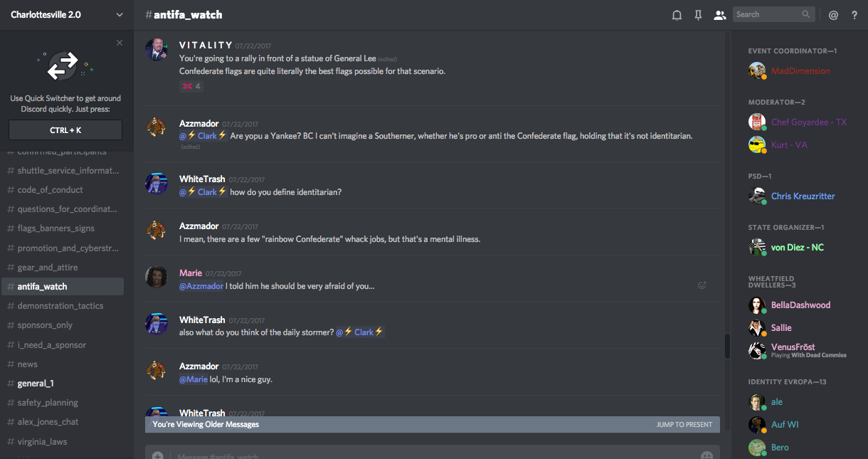This screenshot has height=459, width=868.
Task: Open recent mentions with the @ icon
Action: [x=833, y=15]
